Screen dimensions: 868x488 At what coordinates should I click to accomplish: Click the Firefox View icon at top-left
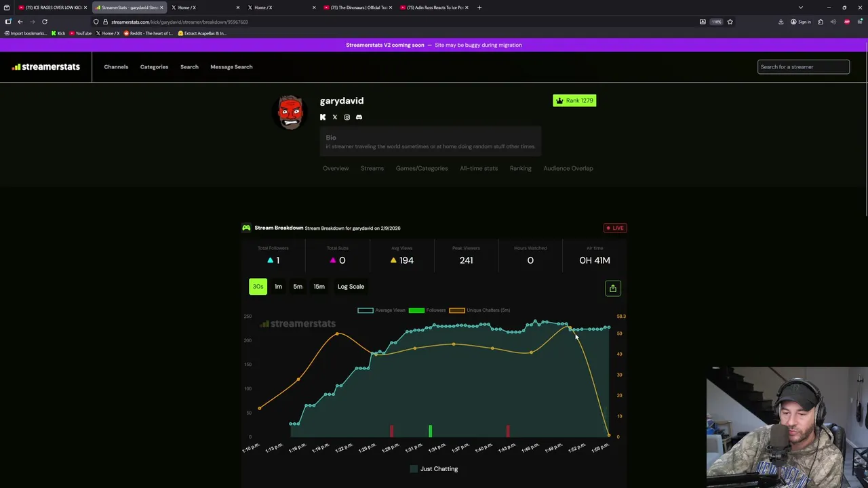(x=7, y=7)
